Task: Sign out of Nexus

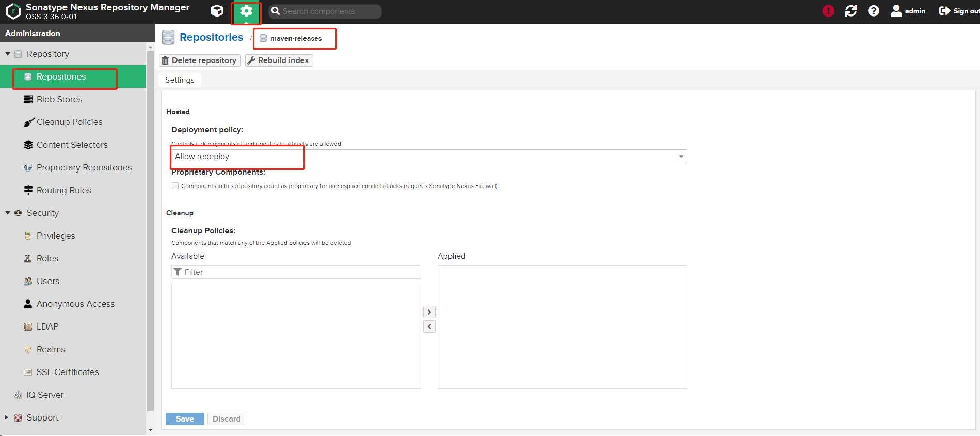Action: pyautogui.click(x=959, y=11)
